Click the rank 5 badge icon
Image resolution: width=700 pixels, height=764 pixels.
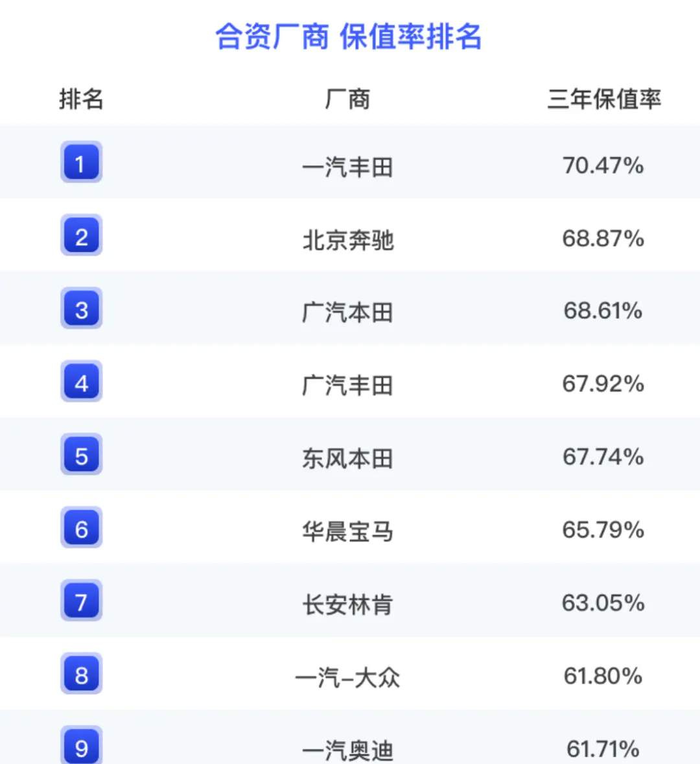(81, 455)
